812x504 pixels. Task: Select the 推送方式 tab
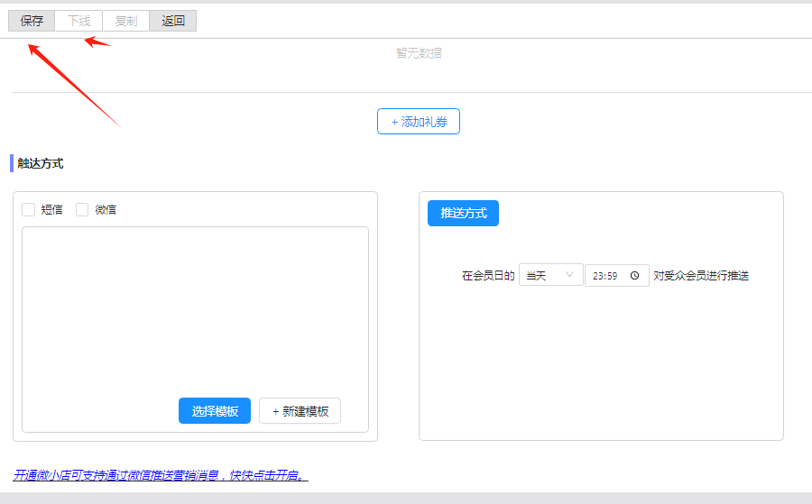click(x=463, y=213)
